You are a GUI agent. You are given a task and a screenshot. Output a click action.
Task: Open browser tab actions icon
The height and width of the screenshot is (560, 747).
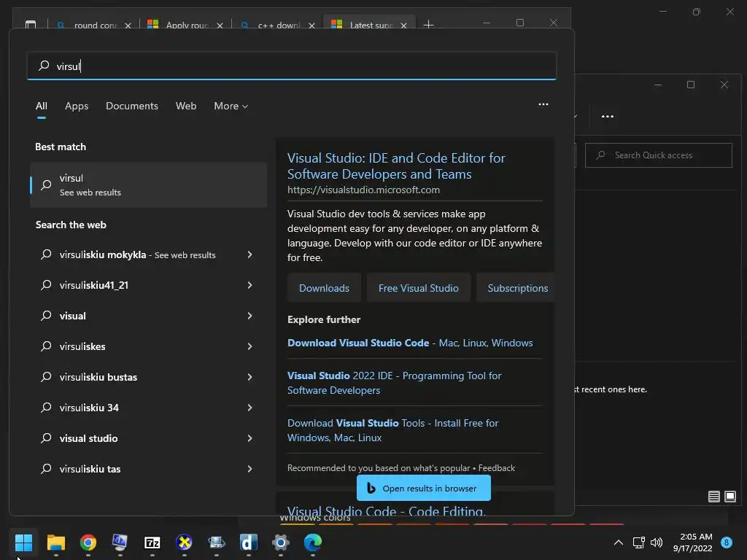click(x=31, y=25)
